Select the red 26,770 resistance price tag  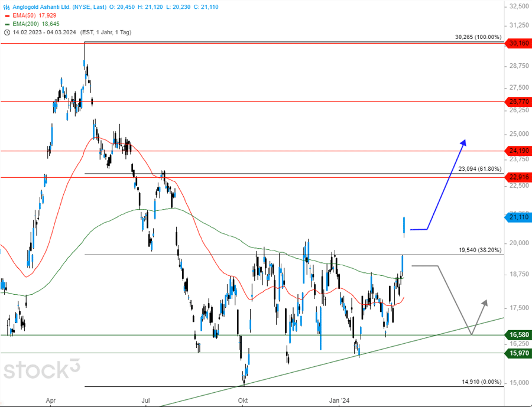(518, 102)
